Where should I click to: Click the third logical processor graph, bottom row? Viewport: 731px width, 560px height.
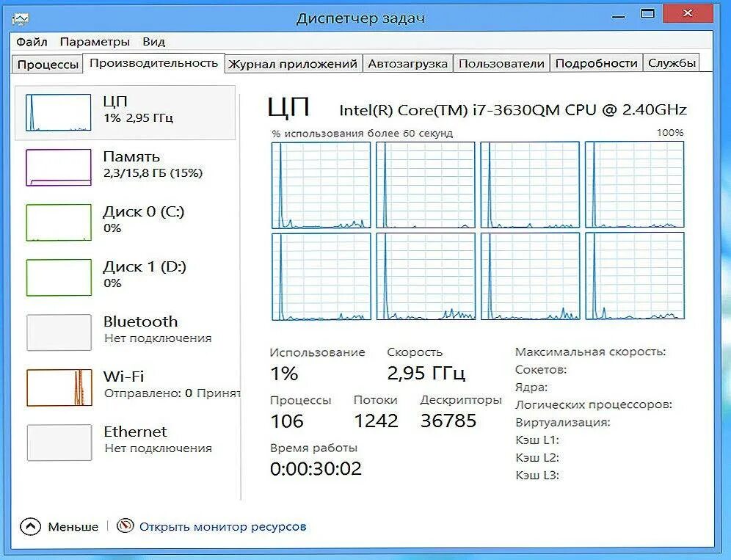click(530, 277)
